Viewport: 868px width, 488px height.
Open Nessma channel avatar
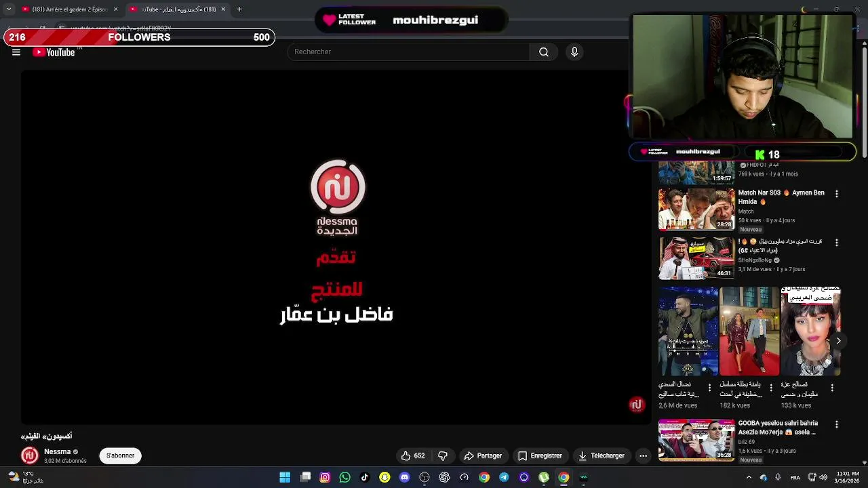[29, 455]
